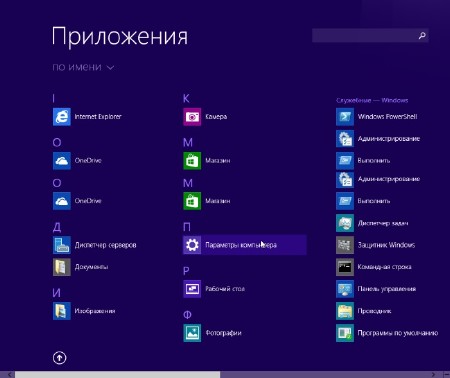Click the up-arrow button to return to Start
This screenshot has width=450, height=378.
point(59,358)
